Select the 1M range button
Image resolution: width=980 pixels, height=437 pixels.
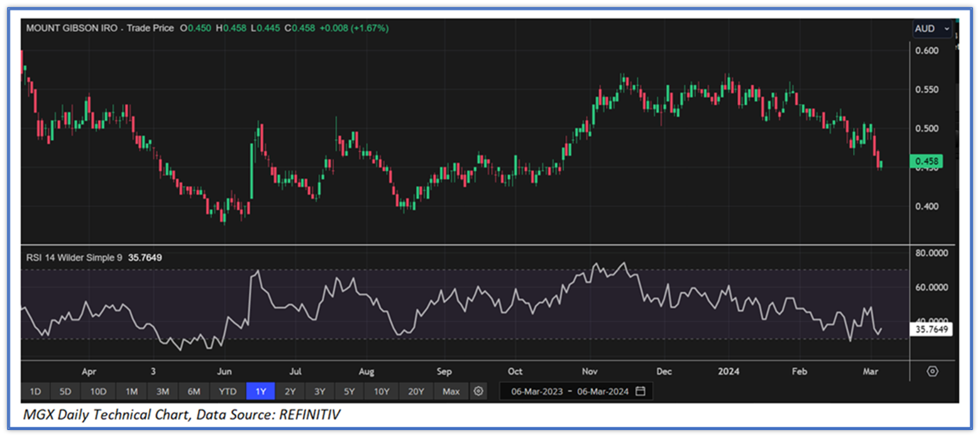pyautogui.click(x=131, y=392)
